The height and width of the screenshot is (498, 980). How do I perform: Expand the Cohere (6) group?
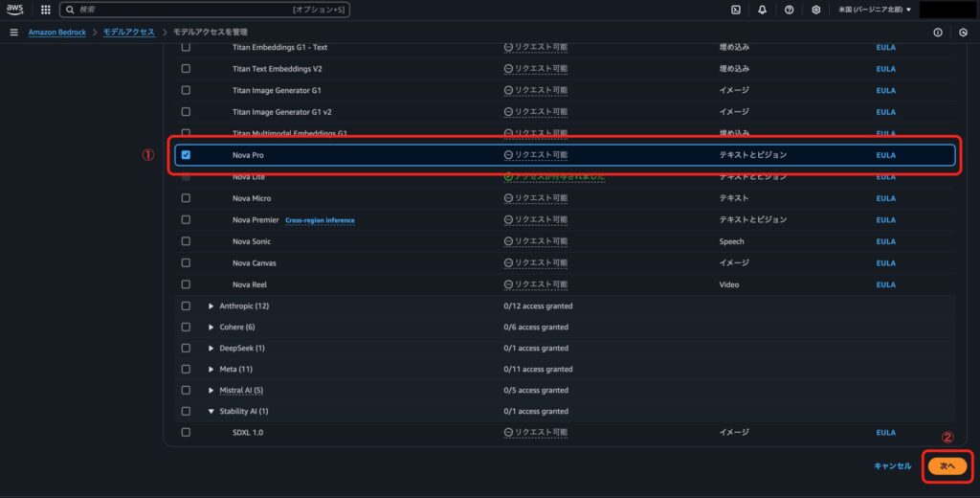[212, 328]
